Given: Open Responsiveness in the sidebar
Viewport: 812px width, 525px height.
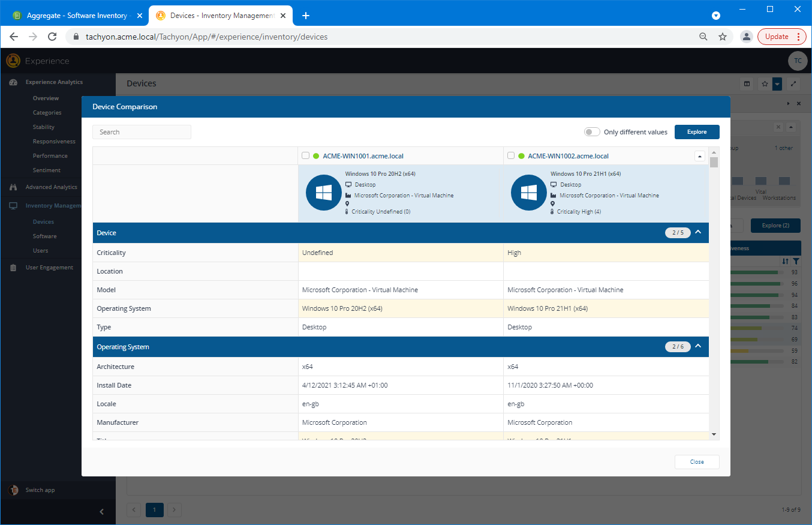Looking at the screenshot, I should [54, 142].
